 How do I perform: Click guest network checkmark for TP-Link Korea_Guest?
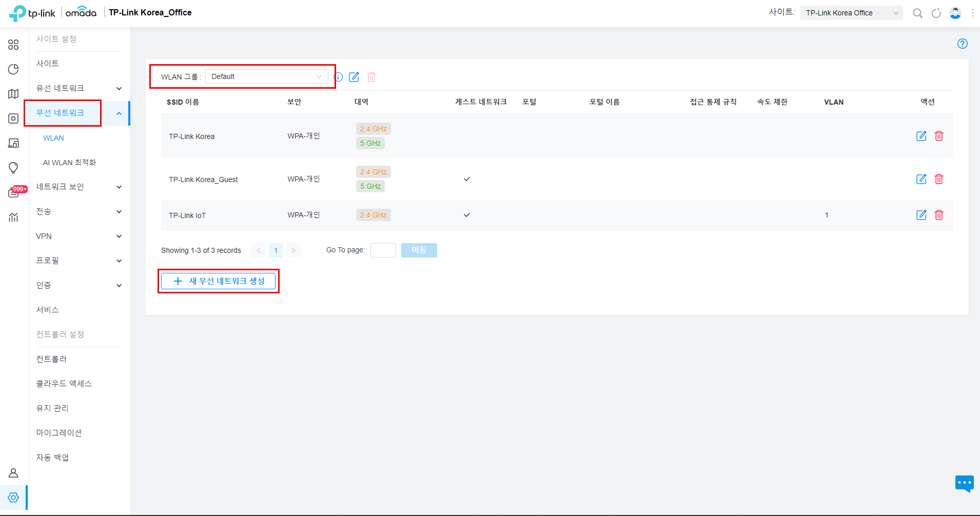coord(467,179)
